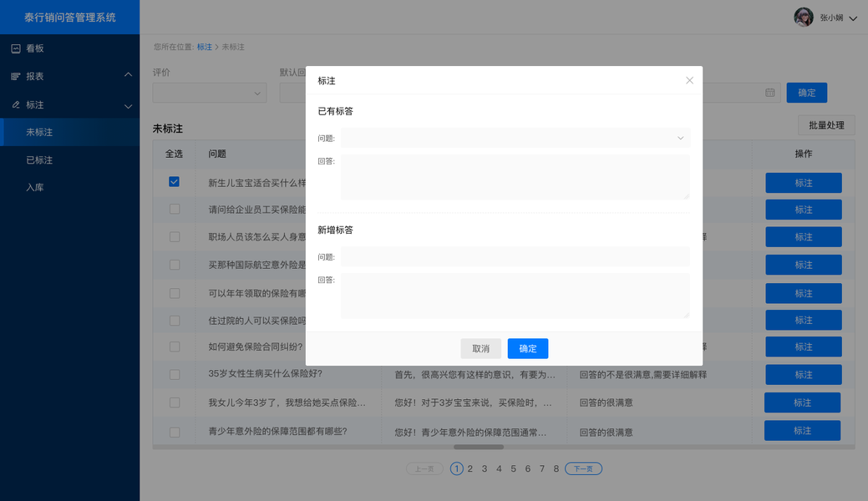
Task: Open user menu arrow next to 张小娴
Action: [x=853, y=18]
